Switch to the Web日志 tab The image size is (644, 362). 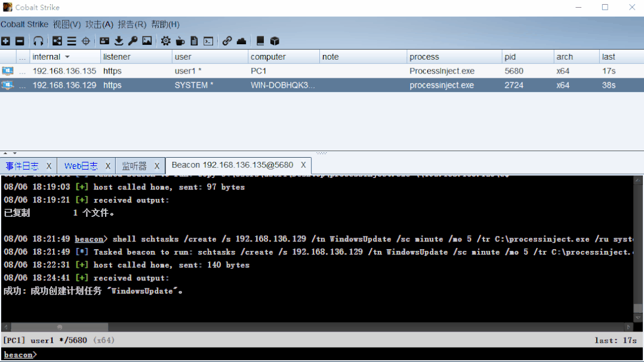81,166
